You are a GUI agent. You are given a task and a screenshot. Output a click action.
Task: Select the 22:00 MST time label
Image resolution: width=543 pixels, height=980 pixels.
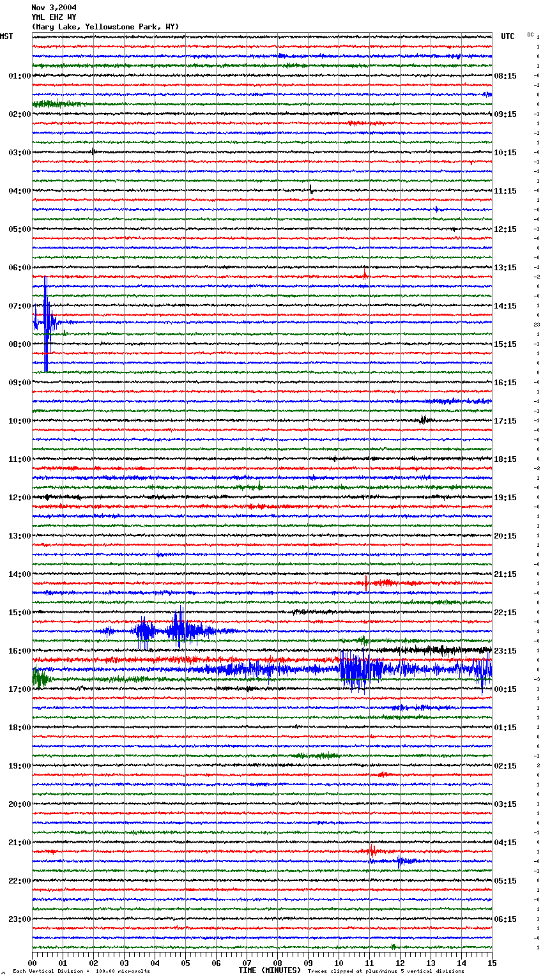pos(20,881)
